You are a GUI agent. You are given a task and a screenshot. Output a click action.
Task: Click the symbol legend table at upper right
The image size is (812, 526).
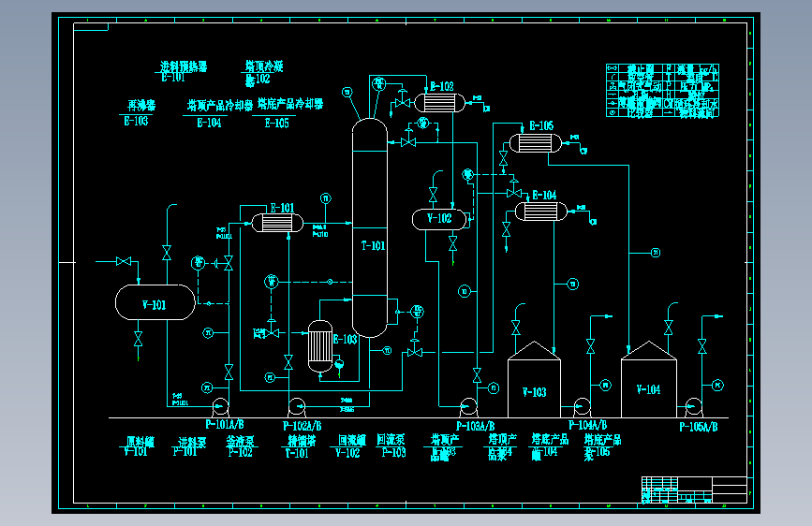(662, 91)
